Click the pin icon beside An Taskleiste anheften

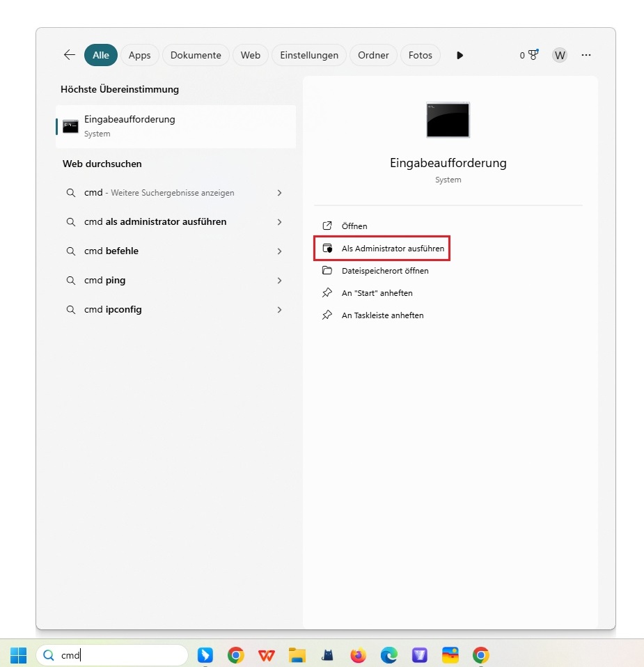(327, 315)
